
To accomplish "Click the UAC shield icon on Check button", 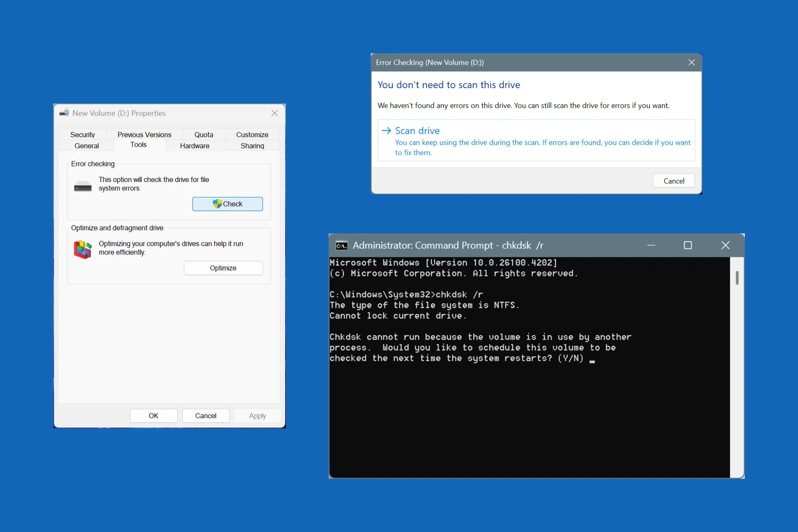I will click(x=217, y=204).
